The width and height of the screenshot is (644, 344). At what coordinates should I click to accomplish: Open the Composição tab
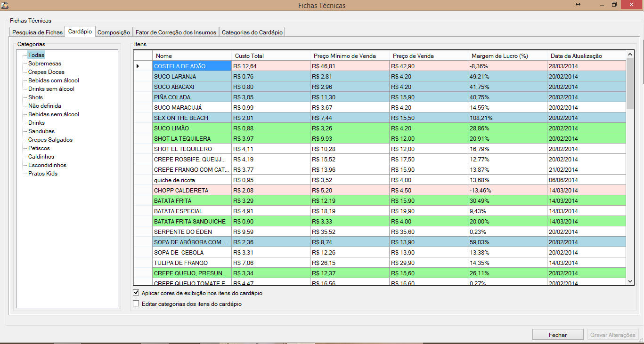[x=114, y=32]
